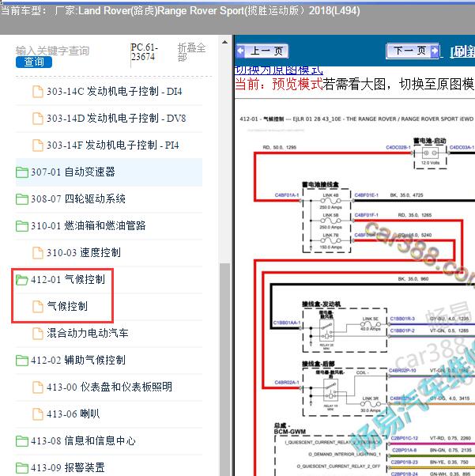Click file icon beside 413-06 喇叭
The width and height of the screenshot is (475, 476).
38,414
